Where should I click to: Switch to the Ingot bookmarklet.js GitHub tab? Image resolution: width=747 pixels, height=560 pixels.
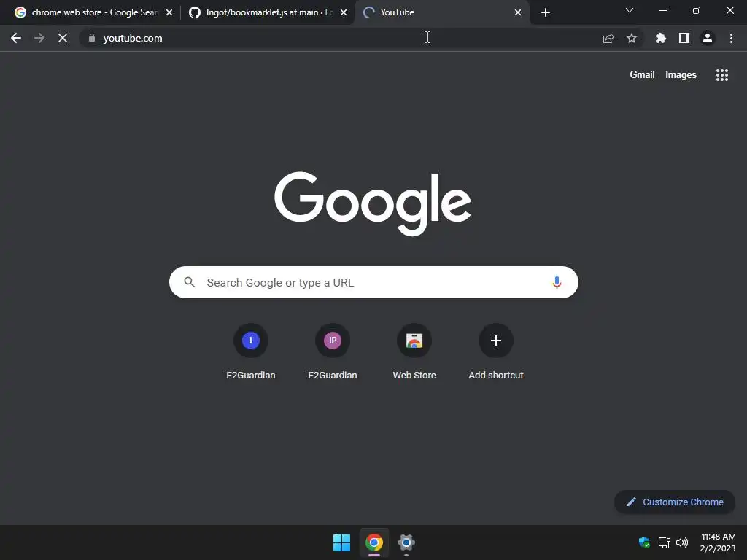[268, 12]
